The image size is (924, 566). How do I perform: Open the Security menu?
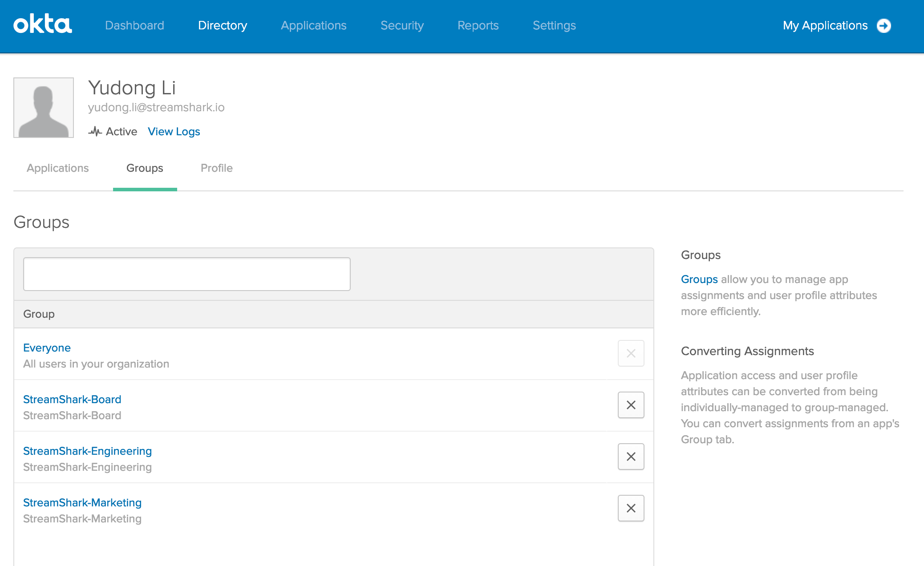[402, 25]
